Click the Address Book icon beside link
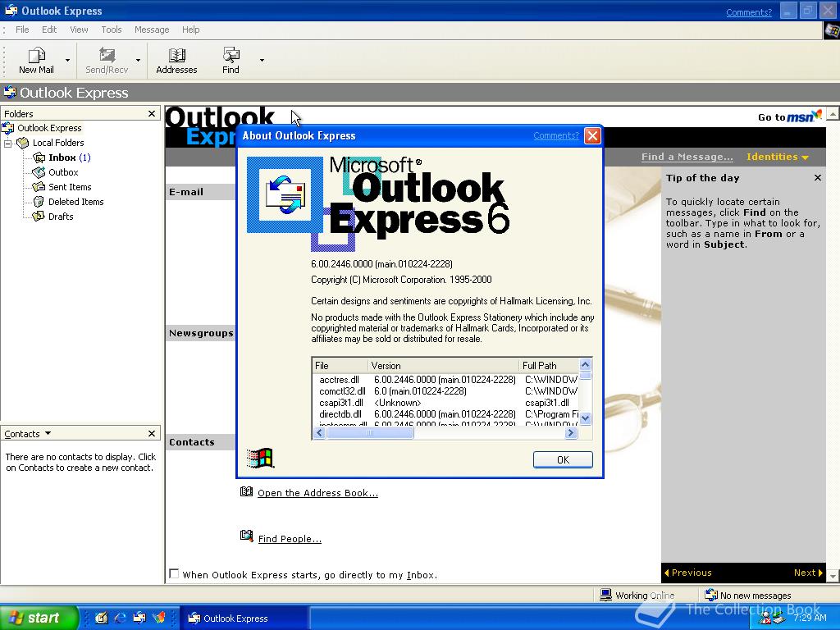 [x=246, y=491]
